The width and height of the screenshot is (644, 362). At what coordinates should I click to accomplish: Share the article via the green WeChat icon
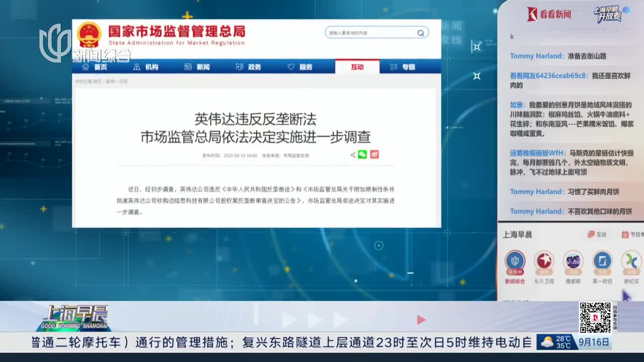click(x=362, y=154)
